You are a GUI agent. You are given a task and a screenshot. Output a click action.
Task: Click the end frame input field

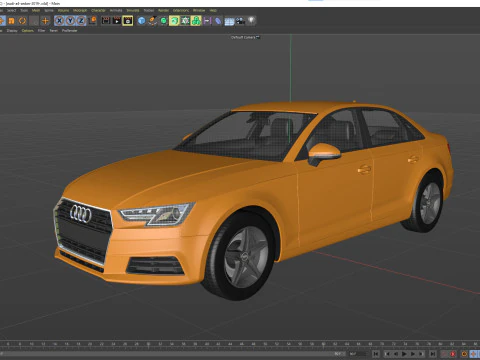point(357,354)
